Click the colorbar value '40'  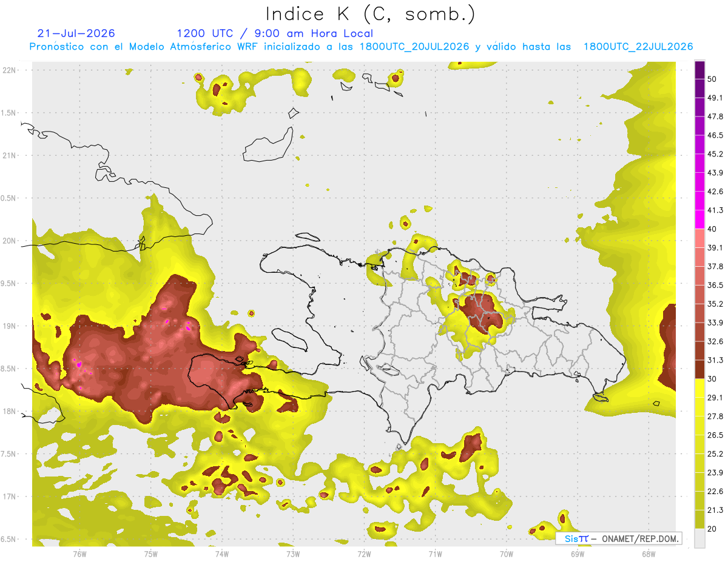(713, 229)
